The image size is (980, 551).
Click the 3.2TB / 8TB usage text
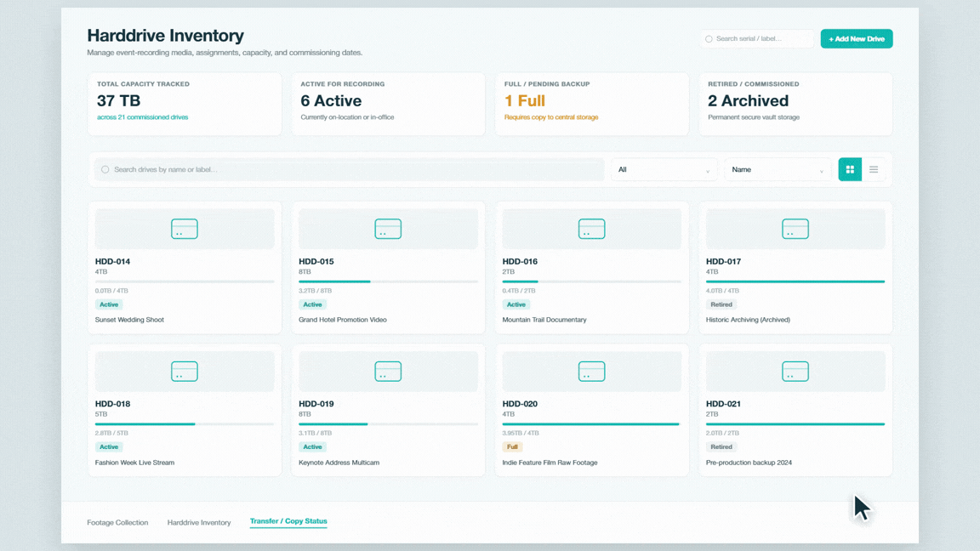pos(315,291)
